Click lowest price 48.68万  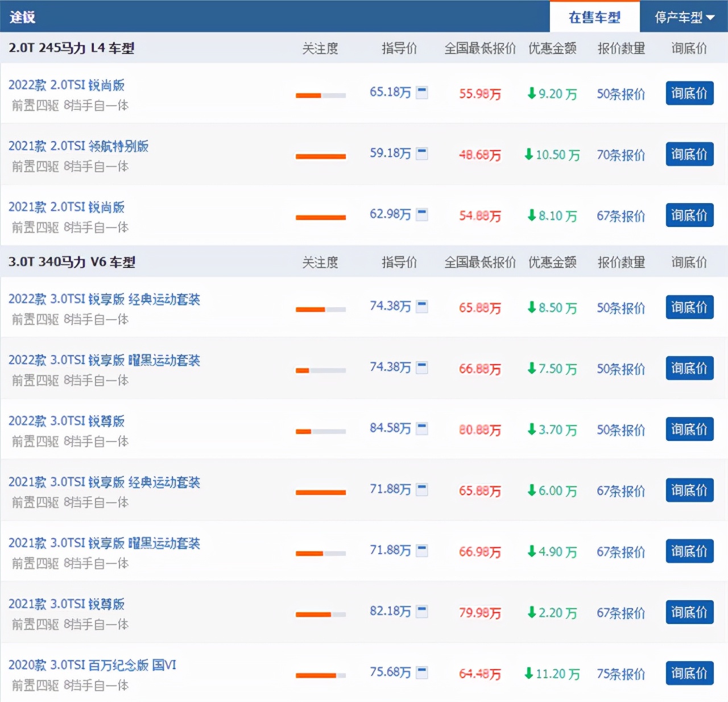point(480,155)
